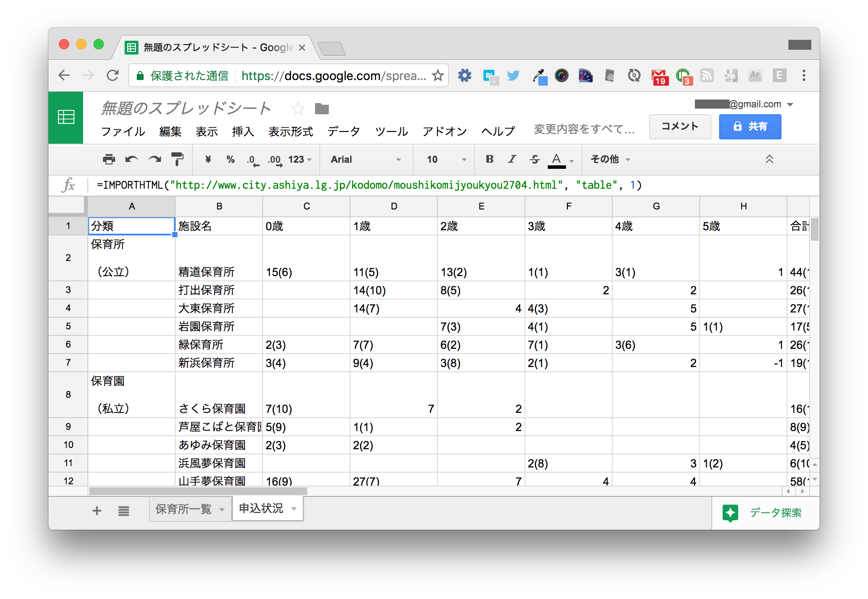868x599 pixels.
Task: Switch to the 保育所一覧 sheet tab
Action: click(184, 509)
